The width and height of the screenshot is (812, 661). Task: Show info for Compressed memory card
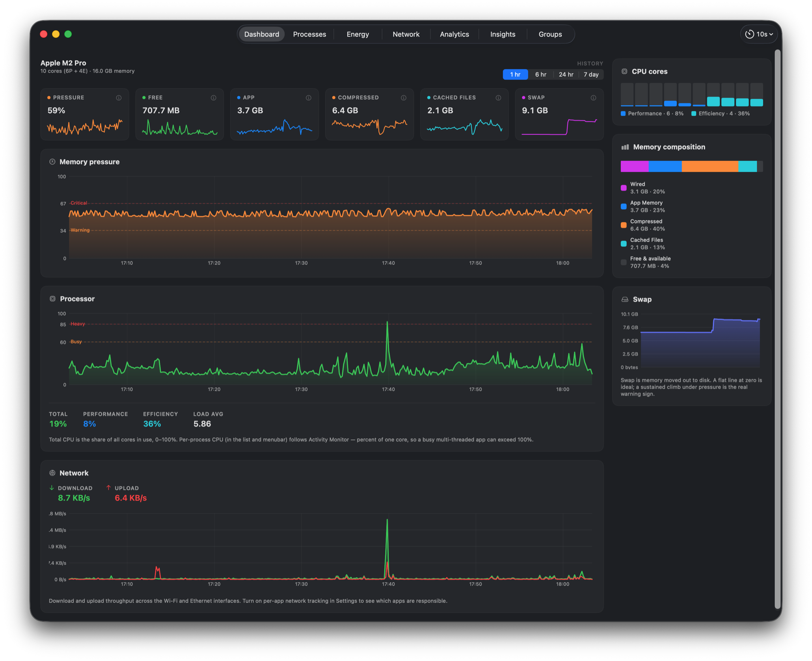pyautogui.click(x=404, y=98)
